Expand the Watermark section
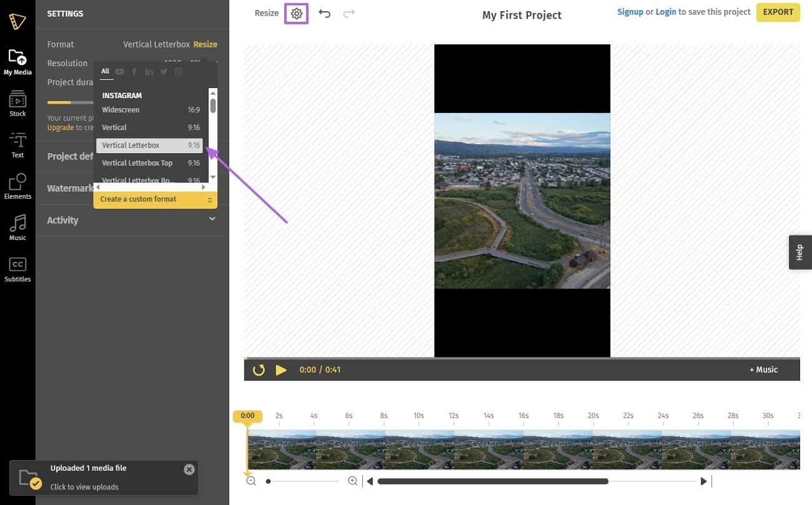This screenshot has height=505, width=812. pos(69,188)
